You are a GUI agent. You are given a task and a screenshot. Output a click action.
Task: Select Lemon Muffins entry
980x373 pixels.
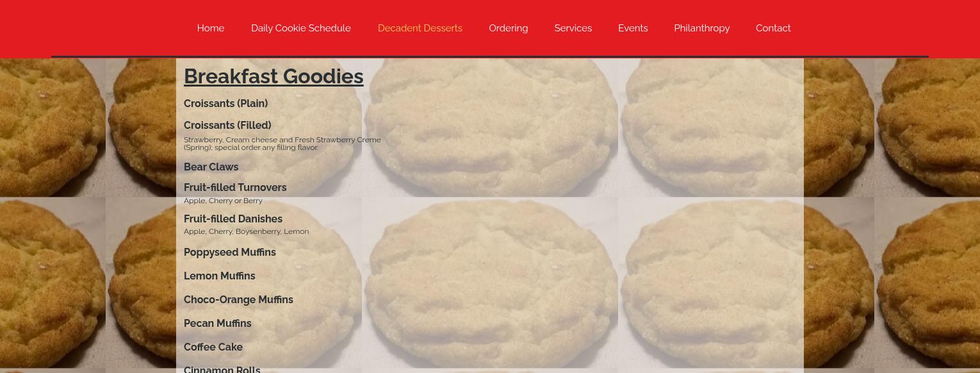(x=220, y=276)
